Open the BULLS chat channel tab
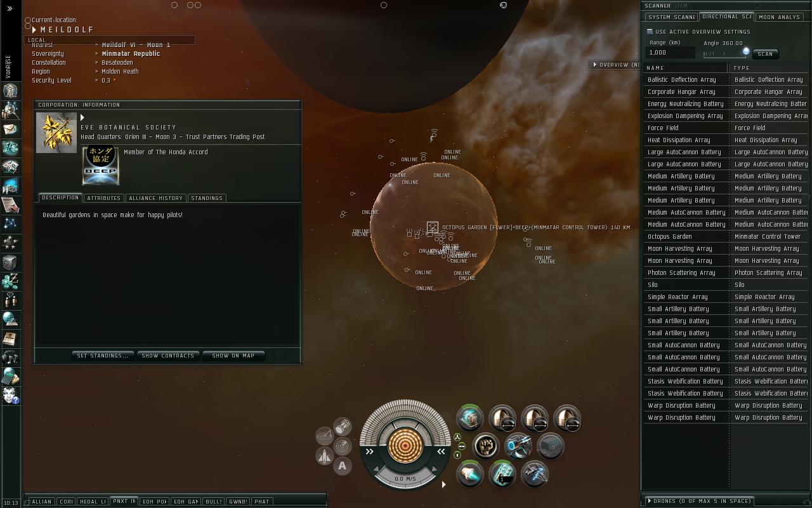812x508 pixels. (x=214, y=502)
